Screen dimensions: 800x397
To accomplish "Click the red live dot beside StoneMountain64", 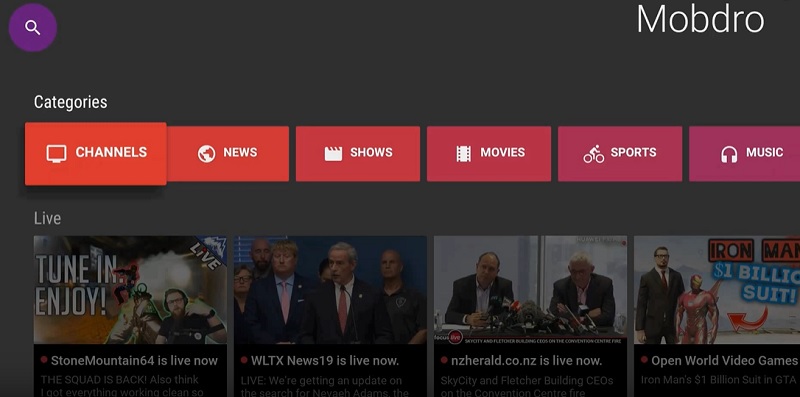I will point(44,360).
